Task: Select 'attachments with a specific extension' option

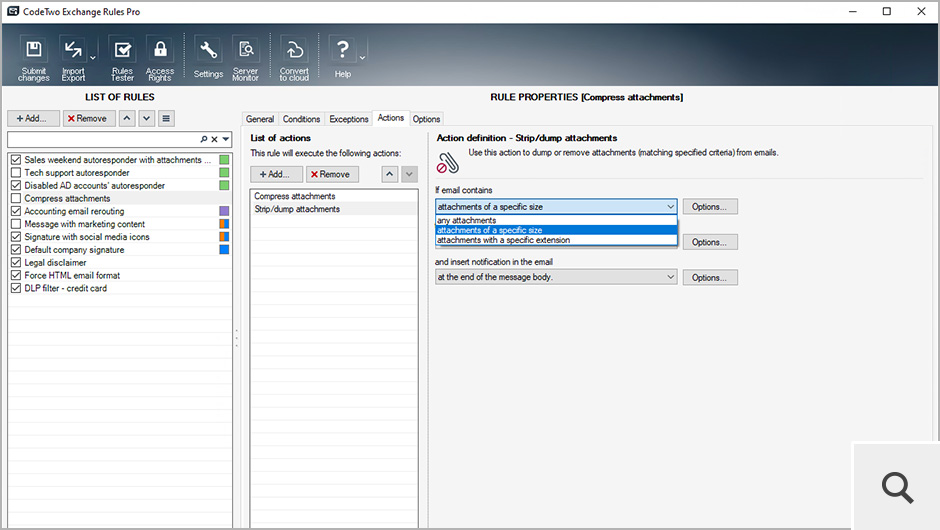Action: (x=504, y=240)
